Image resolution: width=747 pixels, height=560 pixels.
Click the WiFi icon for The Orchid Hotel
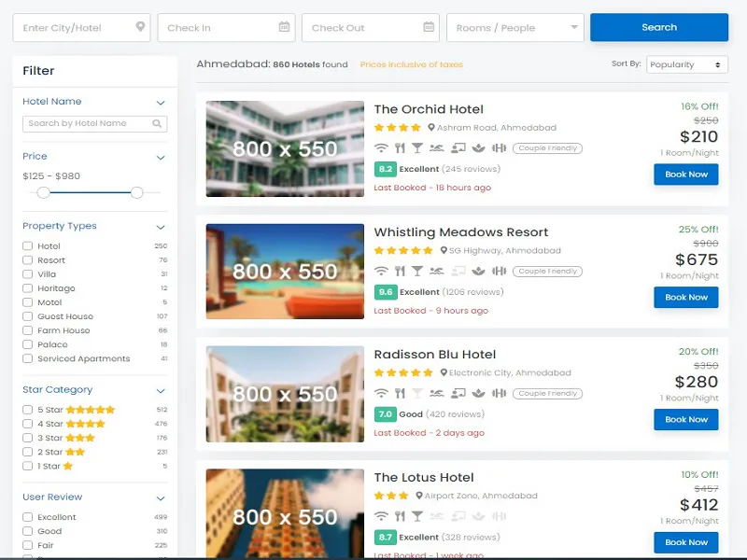tap(381, 148)
